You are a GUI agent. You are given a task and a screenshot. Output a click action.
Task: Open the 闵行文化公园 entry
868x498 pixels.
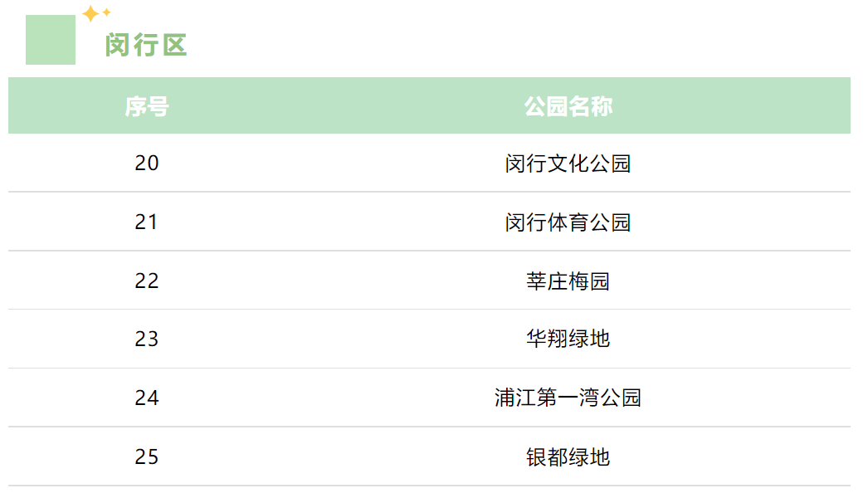point(568,164)
